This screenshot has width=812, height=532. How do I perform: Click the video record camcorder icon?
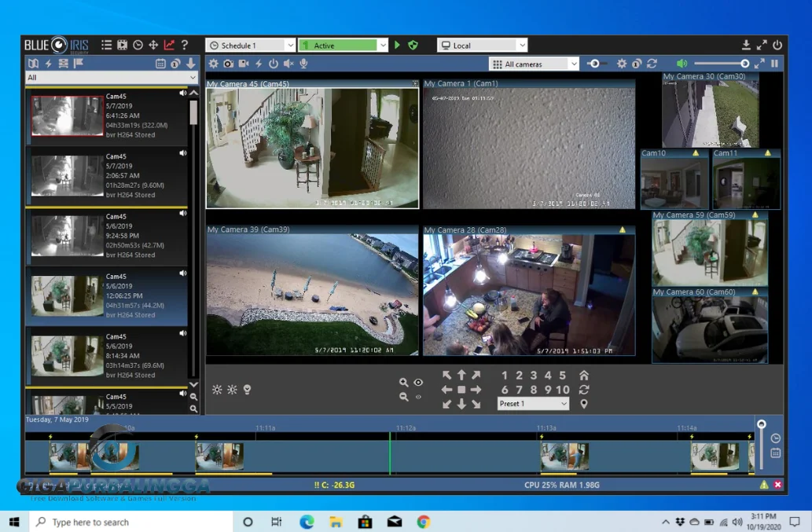coord(244,64)
